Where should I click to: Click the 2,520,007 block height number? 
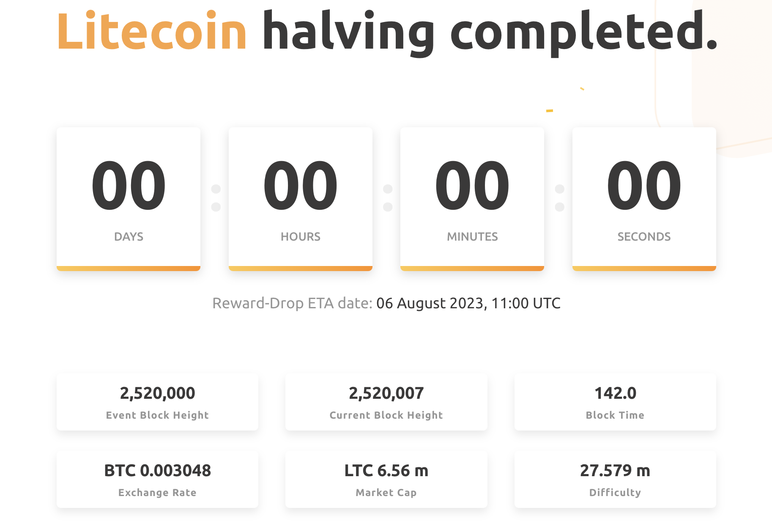386,393
